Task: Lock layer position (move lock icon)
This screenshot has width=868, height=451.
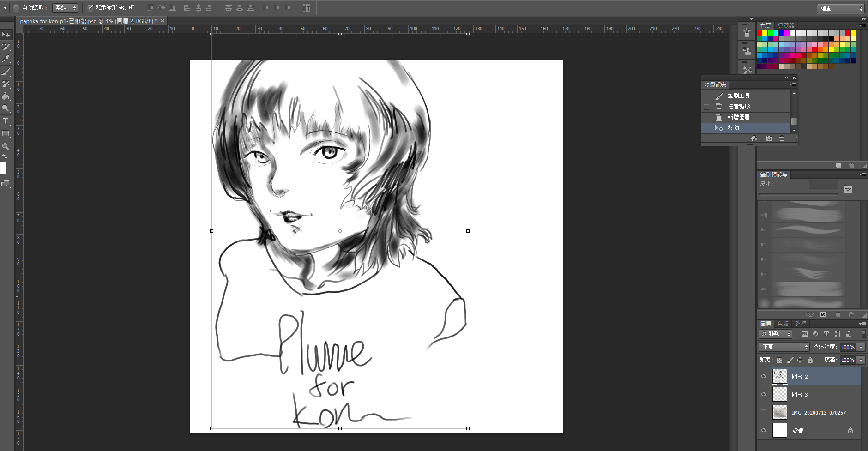Action: point(800,360)
